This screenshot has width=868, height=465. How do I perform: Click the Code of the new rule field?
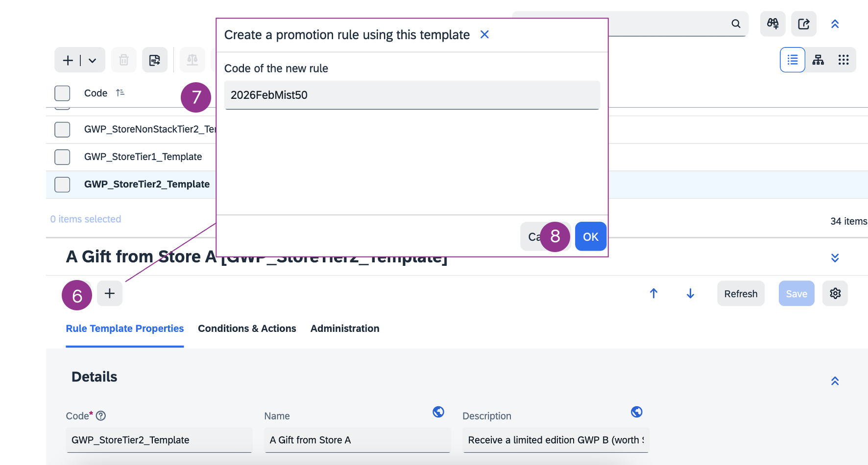(x=411, y=95)
